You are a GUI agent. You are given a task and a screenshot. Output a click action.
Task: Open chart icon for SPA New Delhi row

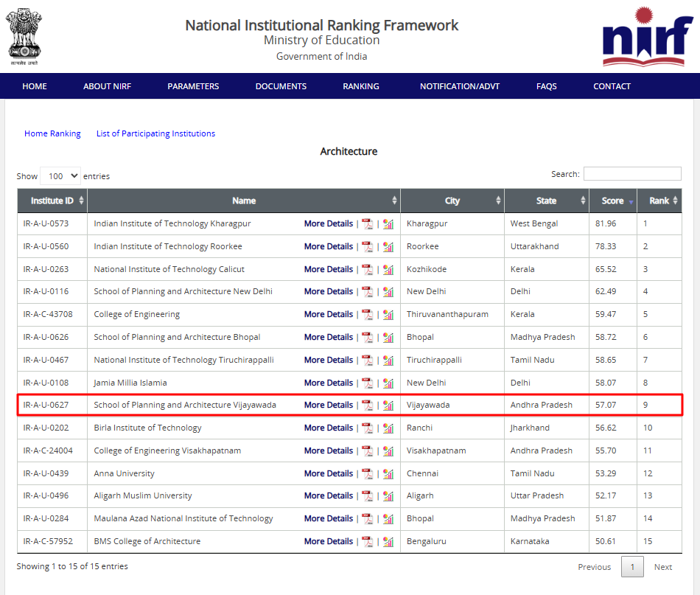coord(388,292)
